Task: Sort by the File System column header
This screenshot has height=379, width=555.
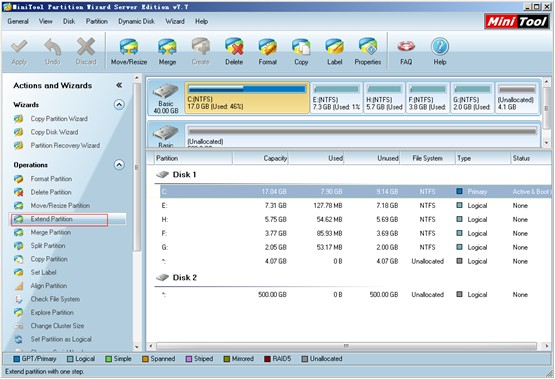Action: [x=427, y=159]
